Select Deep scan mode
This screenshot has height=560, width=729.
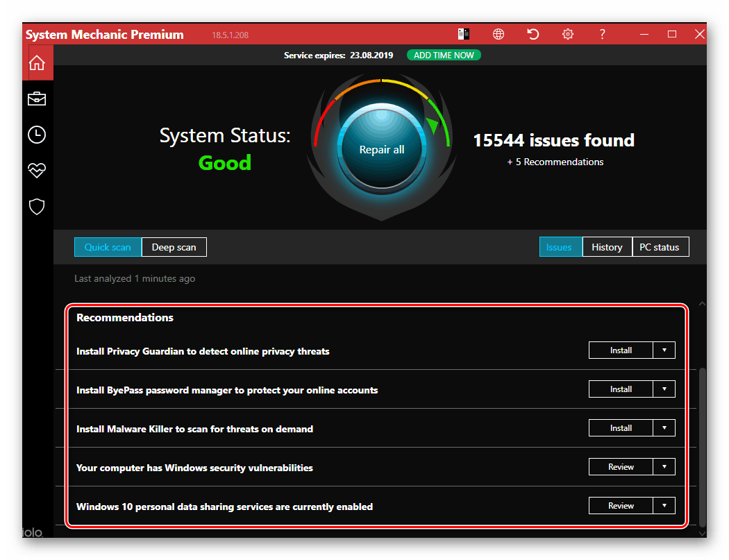[x=174, y=247]
